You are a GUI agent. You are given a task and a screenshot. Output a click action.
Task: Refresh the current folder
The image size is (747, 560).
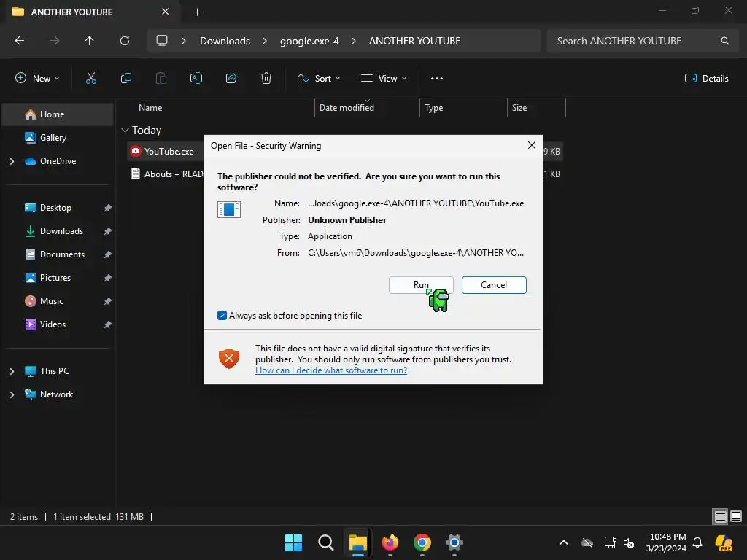[x=125, y=41]
